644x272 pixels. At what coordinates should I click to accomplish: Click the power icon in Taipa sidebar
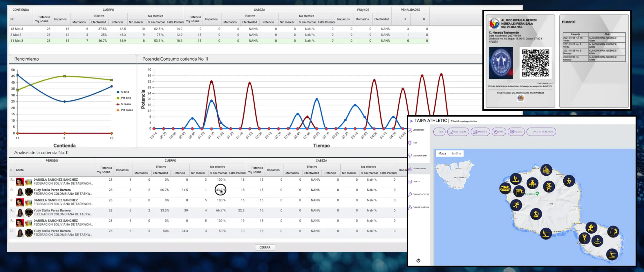pyautogui.click(x=418, y=260)
